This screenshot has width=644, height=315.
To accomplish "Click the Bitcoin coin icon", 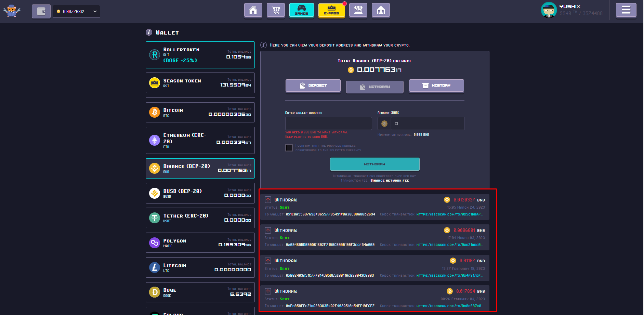I will point(155,112).
